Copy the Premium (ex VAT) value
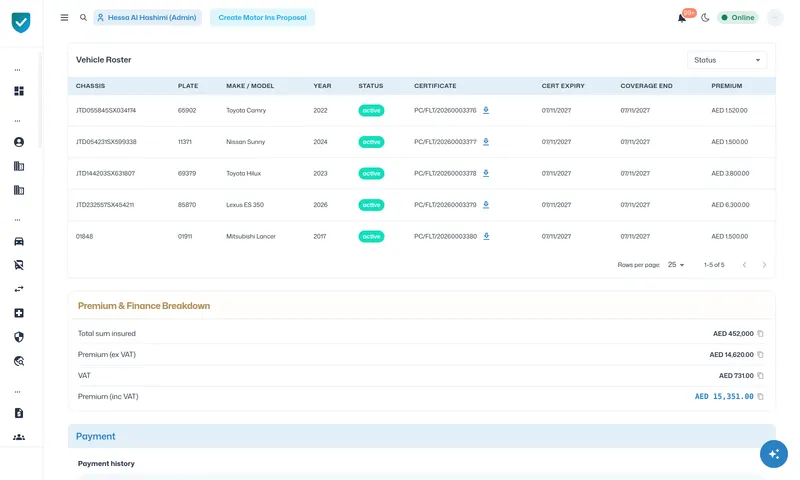Screen dimensions: 800x480 pos(760,355)
